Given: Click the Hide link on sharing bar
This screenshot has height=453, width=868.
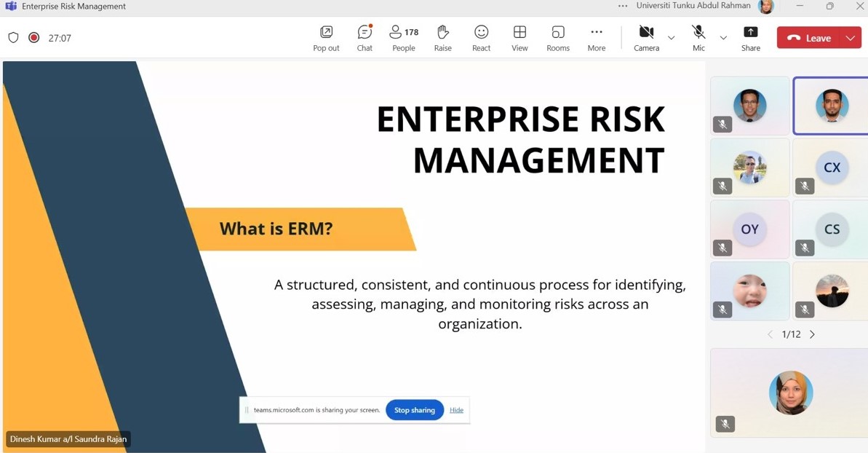Looking at the screenshot, I should coord(456,410).
